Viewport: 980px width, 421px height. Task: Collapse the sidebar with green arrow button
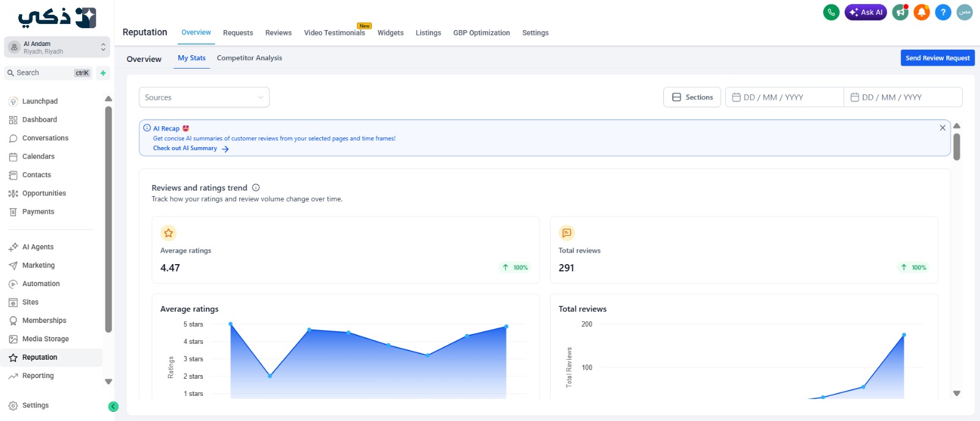tap(113, 406)
